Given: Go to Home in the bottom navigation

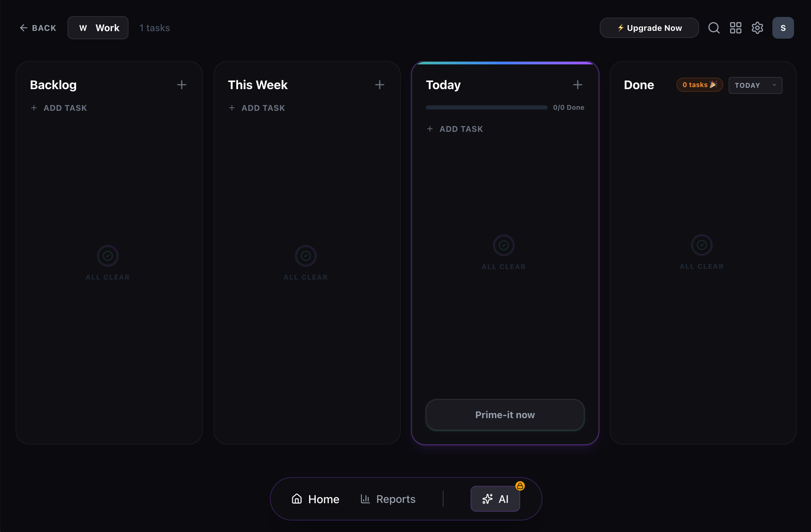Looking at the screenshot, I should click(x=315, y=499).
